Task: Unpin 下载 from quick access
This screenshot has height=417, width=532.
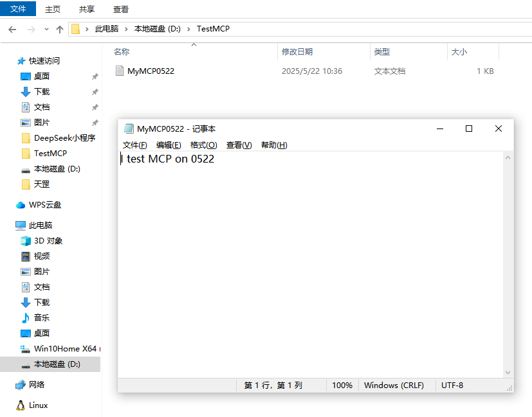Action: click(95, 91)
